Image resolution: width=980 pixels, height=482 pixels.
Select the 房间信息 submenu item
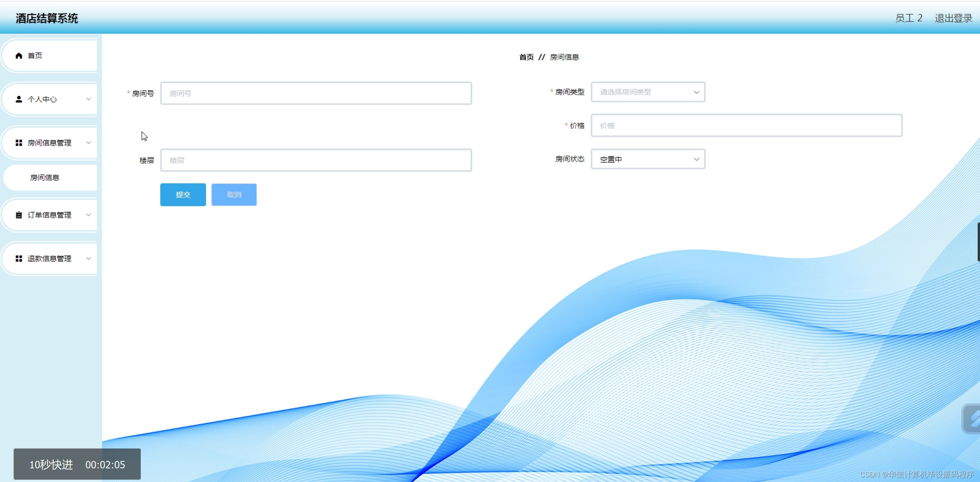click(45, 178)
